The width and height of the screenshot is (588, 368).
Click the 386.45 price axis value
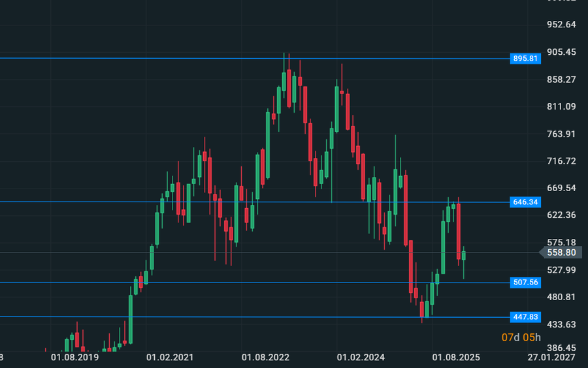(x=561, y=348)
